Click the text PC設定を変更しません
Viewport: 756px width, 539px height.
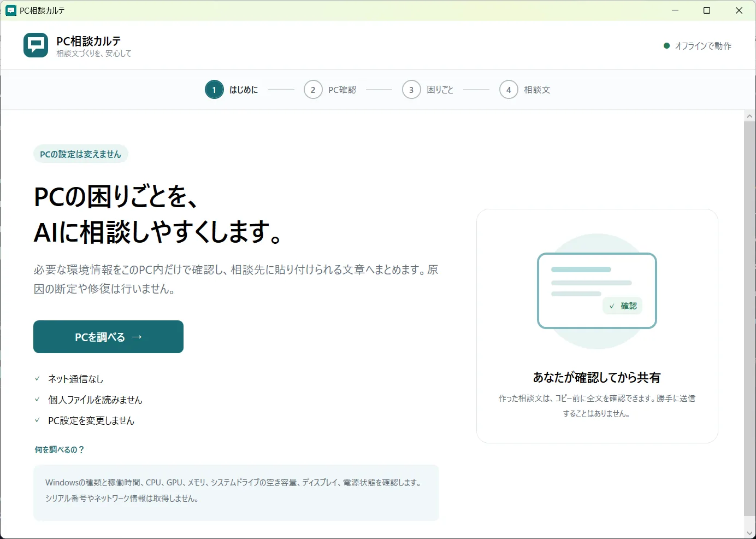point(91,420)
